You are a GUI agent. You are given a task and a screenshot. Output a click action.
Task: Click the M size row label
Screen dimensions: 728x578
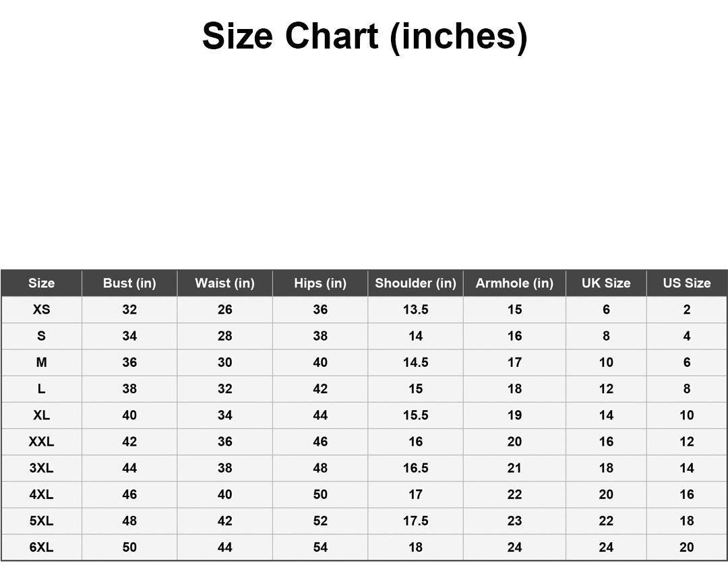[41, 362]
